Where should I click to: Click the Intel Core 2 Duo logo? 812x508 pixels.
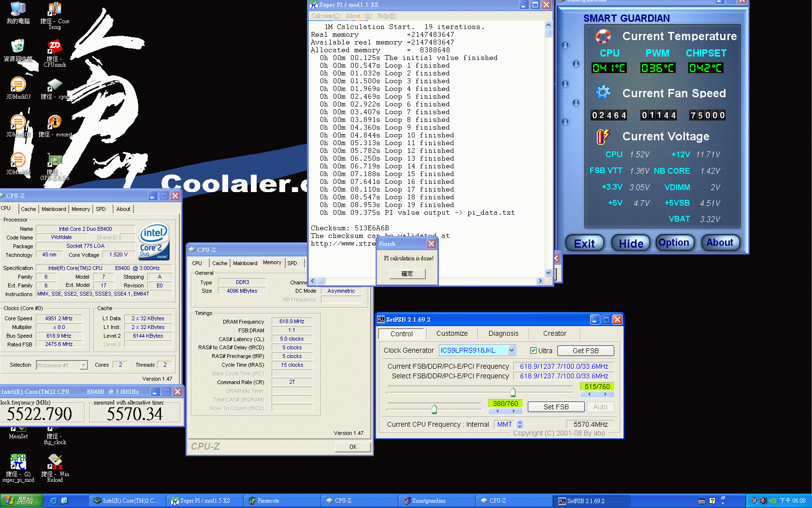pyautogui.click(x=154, y=241)
